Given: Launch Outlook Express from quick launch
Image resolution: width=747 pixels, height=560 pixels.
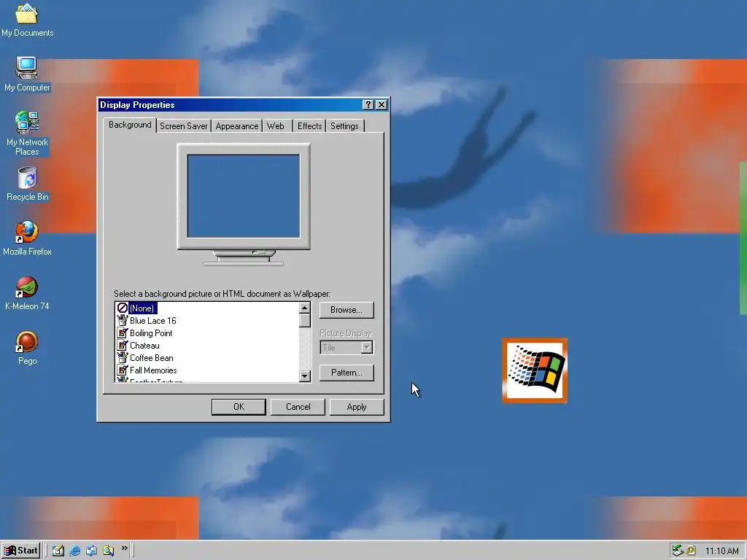Looking at the screenshot, I should click(91, 551).
